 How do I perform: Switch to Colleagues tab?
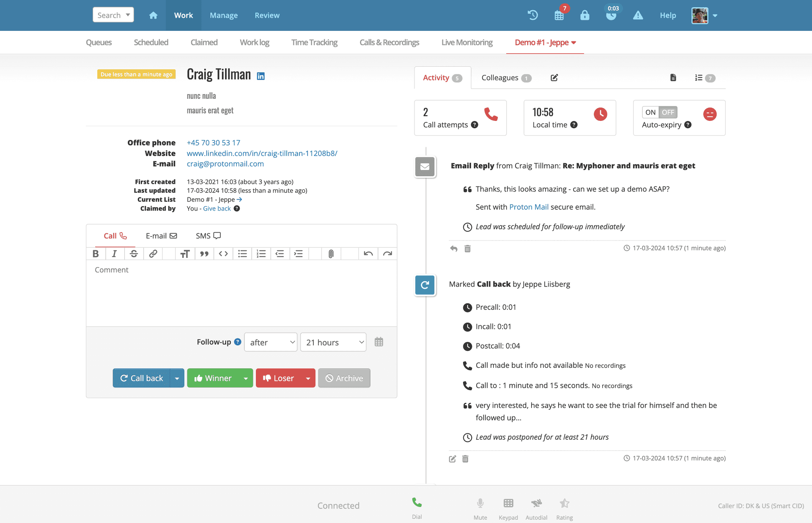click(x=504, y=77)
